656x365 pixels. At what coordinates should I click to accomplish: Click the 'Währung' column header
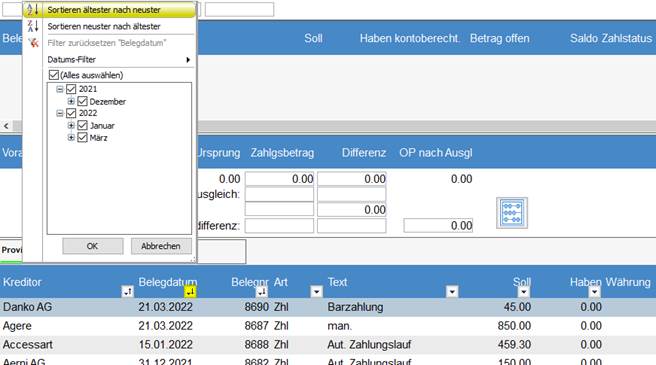pos(628,282)
